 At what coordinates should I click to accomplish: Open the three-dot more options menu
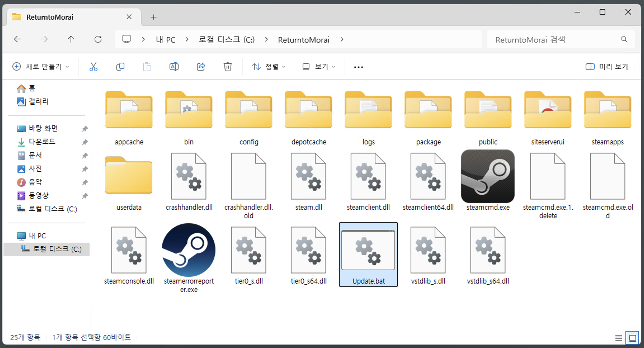click(x=358, y=67)
